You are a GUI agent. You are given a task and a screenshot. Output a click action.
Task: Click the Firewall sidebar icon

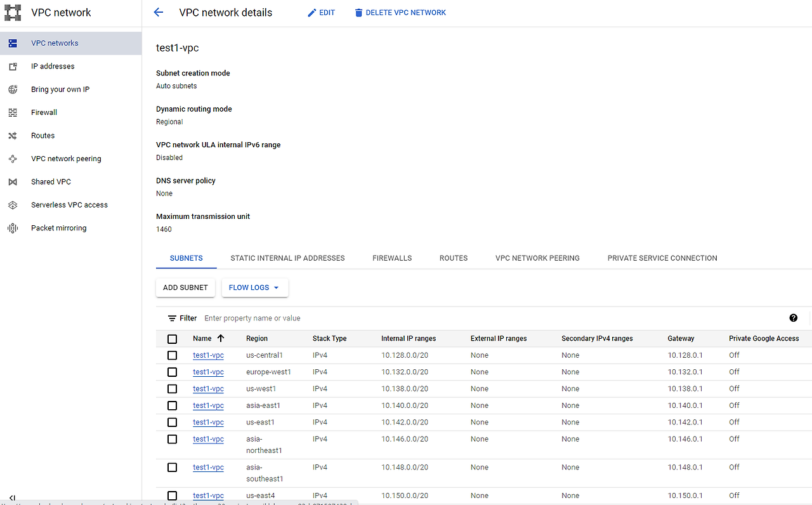coord(13,113)
